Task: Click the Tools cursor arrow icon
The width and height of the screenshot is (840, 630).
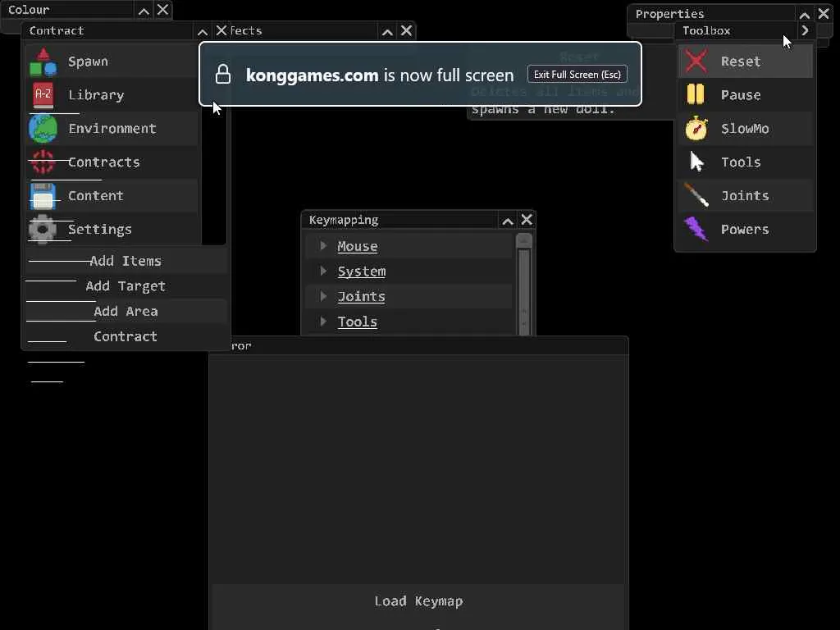Action: pos(696,162)
